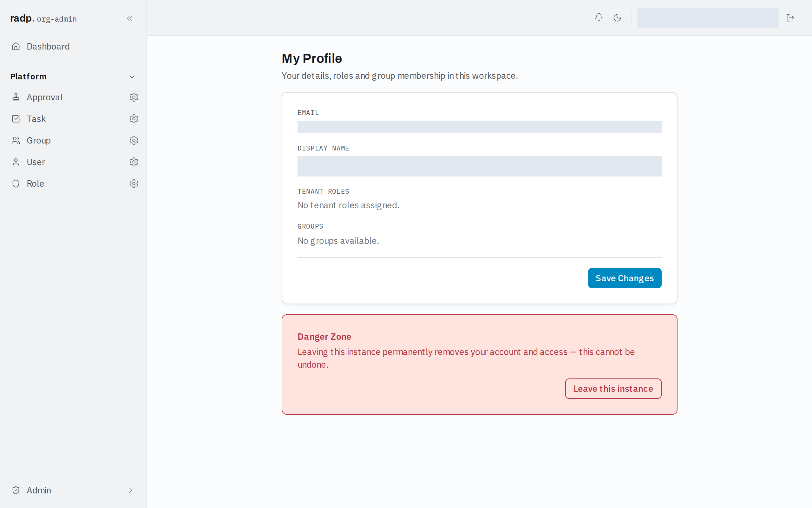Expand the Admin menu arrow

coord(131,490)
